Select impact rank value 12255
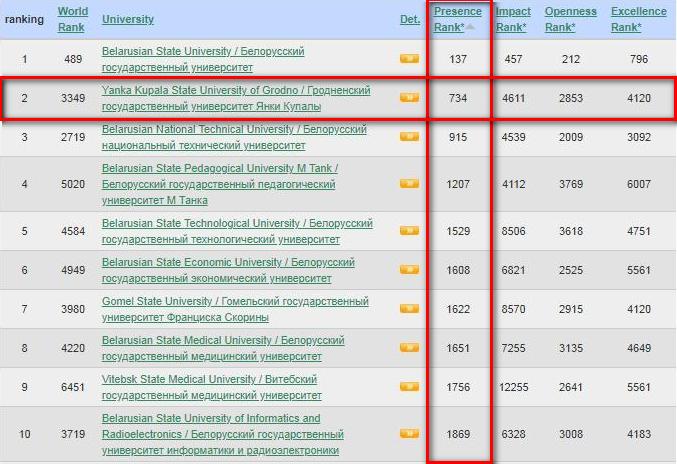 513,387
